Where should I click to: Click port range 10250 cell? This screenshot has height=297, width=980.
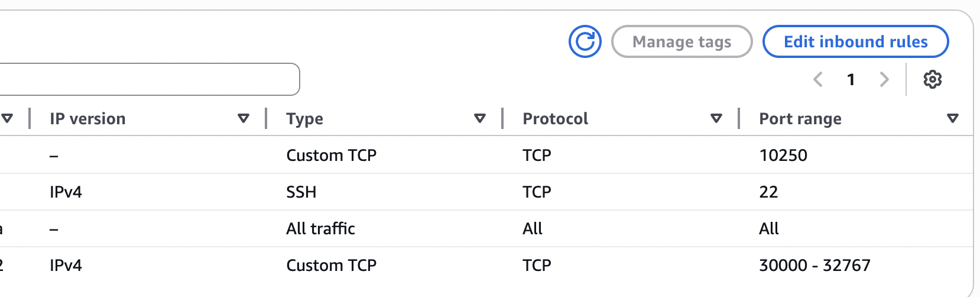783,155
